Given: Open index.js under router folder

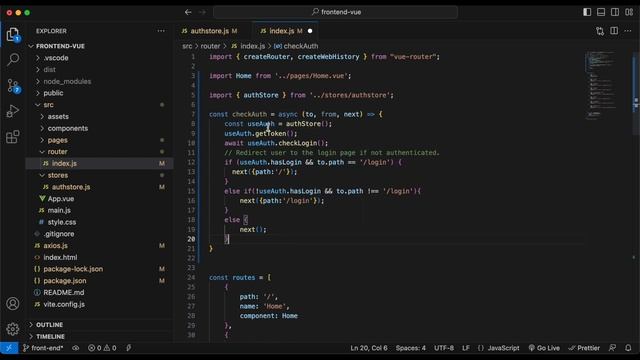Looking at the screenshot, I should point(64,164).
